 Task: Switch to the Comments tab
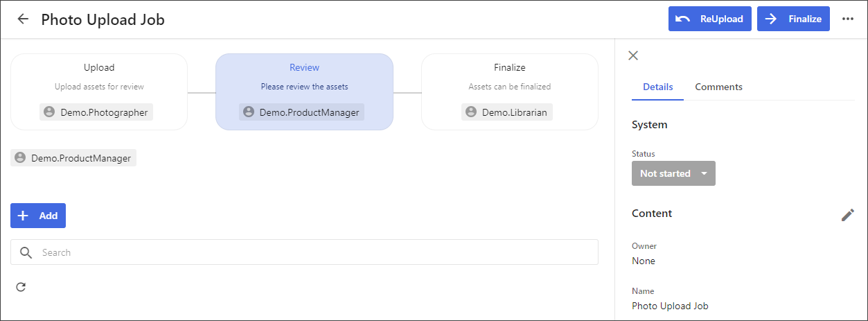click(x=718, y=87)
